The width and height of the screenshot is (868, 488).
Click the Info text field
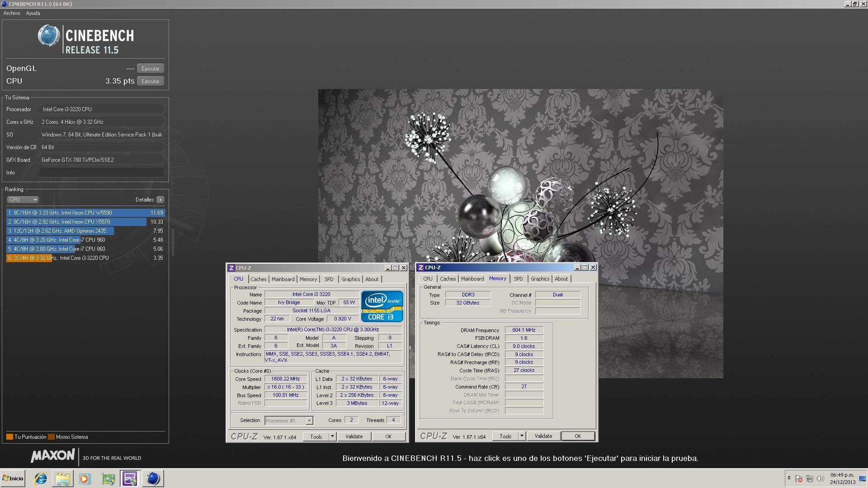[x=101, y=173]
